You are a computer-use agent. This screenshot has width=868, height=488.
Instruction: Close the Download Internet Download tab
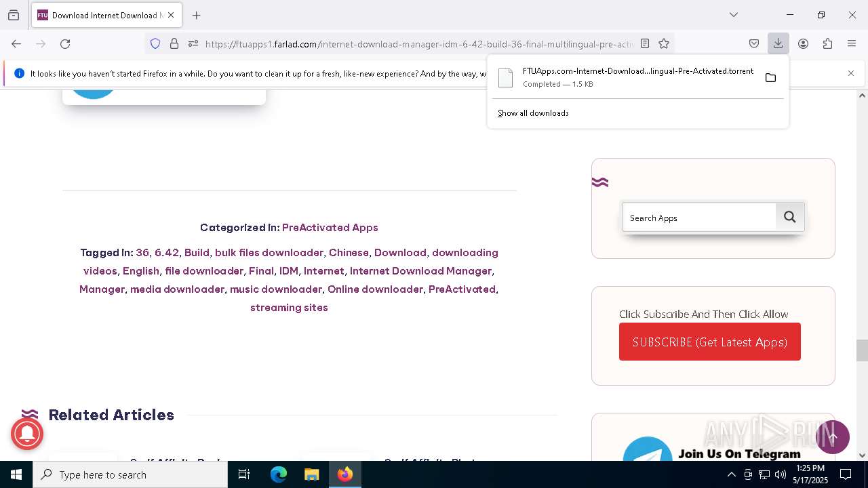coord(171,15)
